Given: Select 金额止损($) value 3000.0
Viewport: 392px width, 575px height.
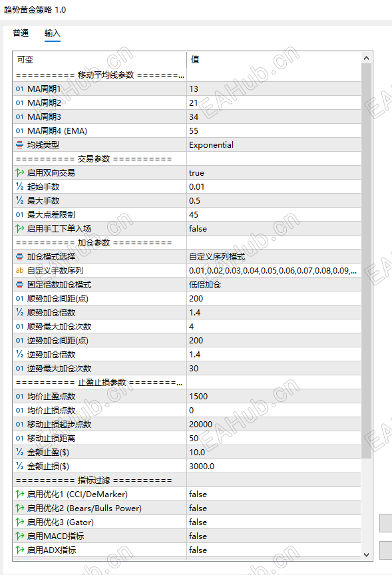Looking at the screenshot, I should click(x=274, y=466).
